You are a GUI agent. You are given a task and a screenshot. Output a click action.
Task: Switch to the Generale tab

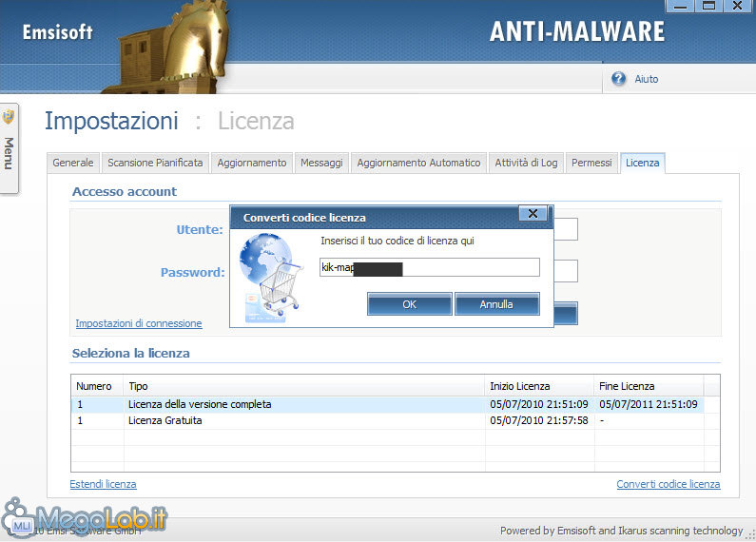(x=73, y=163)
